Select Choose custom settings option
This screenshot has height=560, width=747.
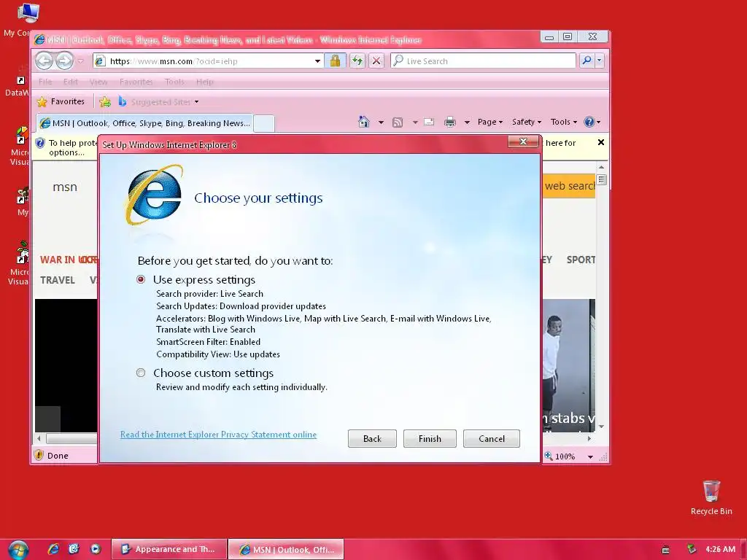coord(141,373)
